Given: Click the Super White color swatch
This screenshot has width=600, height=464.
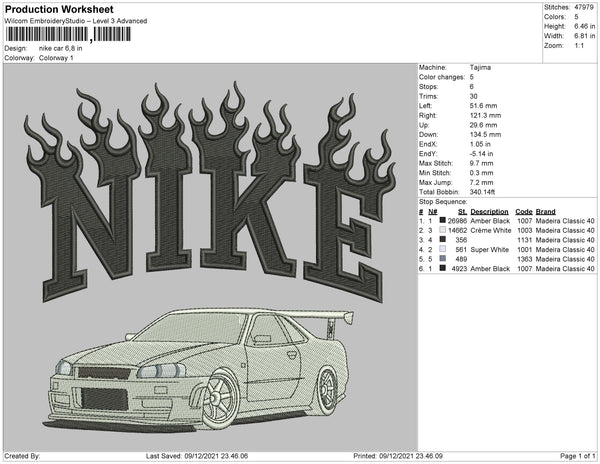Looking at the screenshot, I should pos(443,249).
